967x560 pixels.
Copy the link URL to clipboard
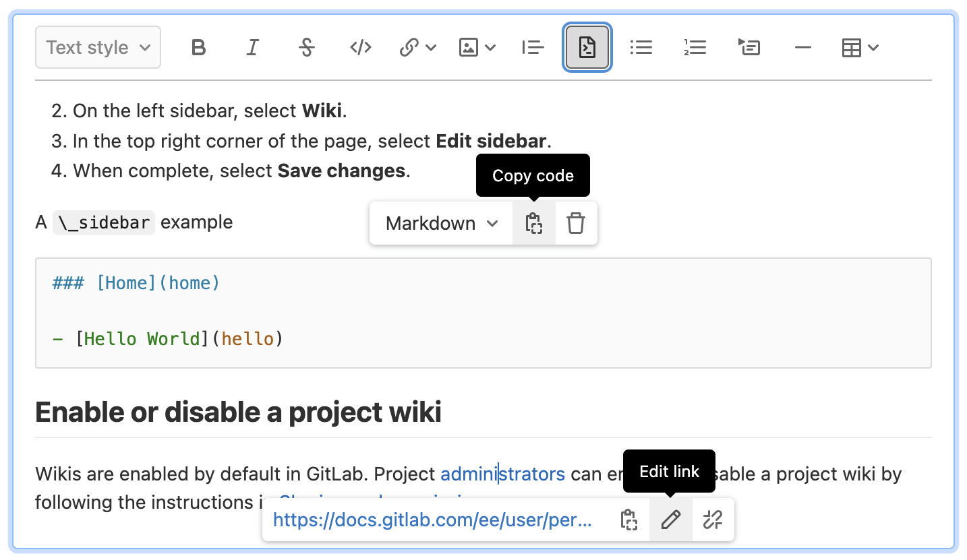click(628, 520)
